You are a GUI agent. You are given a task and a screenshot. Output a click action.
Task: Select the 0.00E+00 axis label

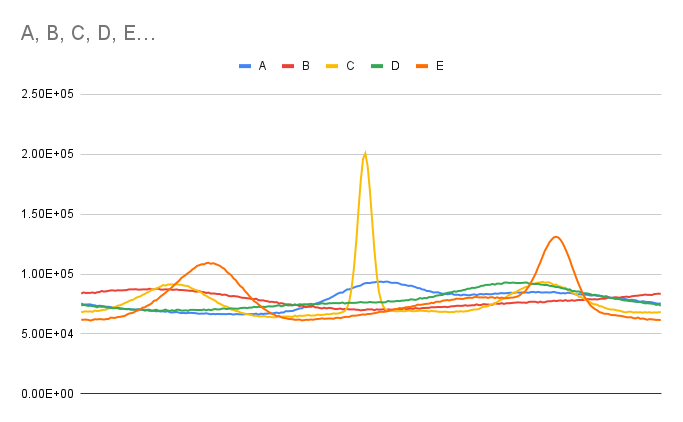tap(49, 394)
